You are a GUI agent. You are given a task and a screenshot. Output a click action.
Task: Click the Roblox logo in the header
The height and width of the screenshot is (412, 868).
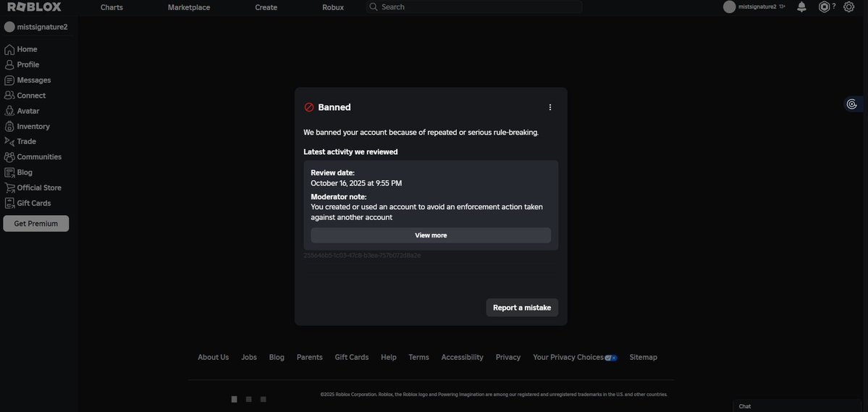click(34, 7)
